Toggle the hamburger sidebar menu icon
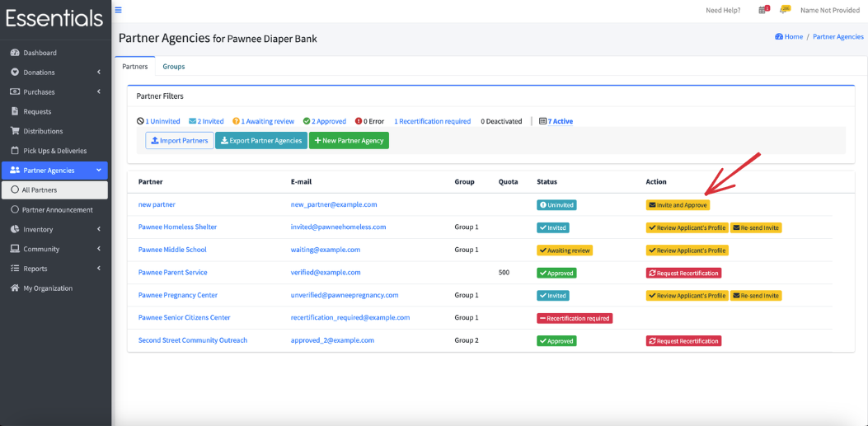 coord(118,9)
